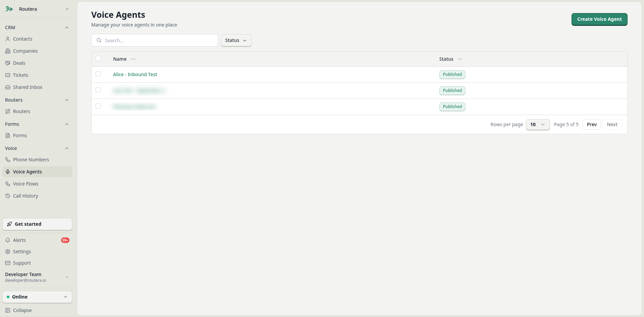Collapse the CRM section
The width and height of the screenshot is (644, 317).
(x=67, y=28)
